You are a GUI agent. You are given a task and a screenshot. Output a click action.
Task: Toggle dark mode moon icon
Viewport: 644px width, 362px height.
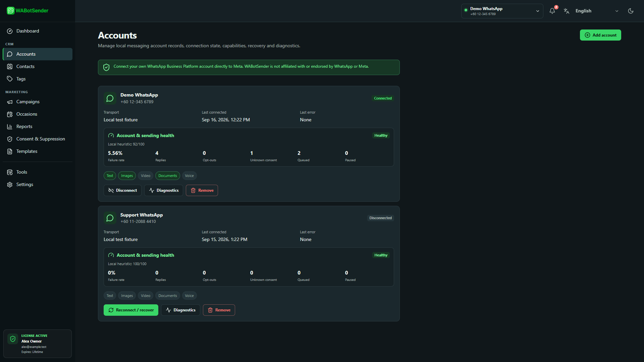[x=631, y=11]
